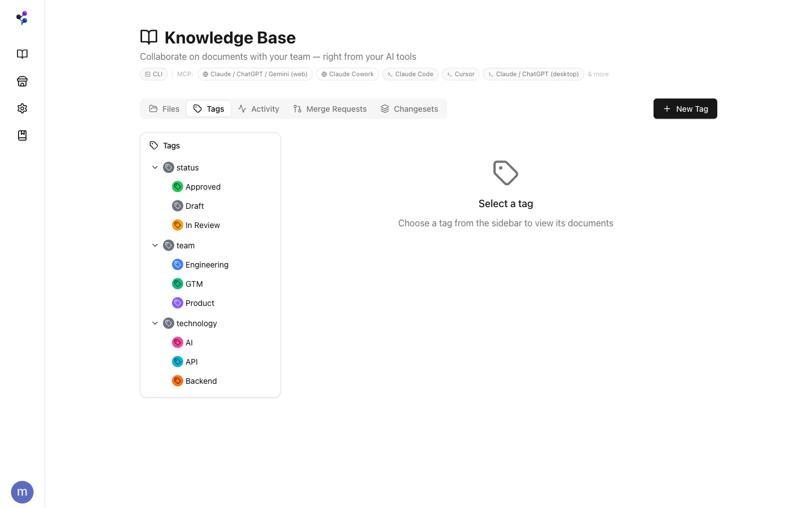Collapse the technology tag group
This screenshot has height=508, width=812.
coord(155,323)
